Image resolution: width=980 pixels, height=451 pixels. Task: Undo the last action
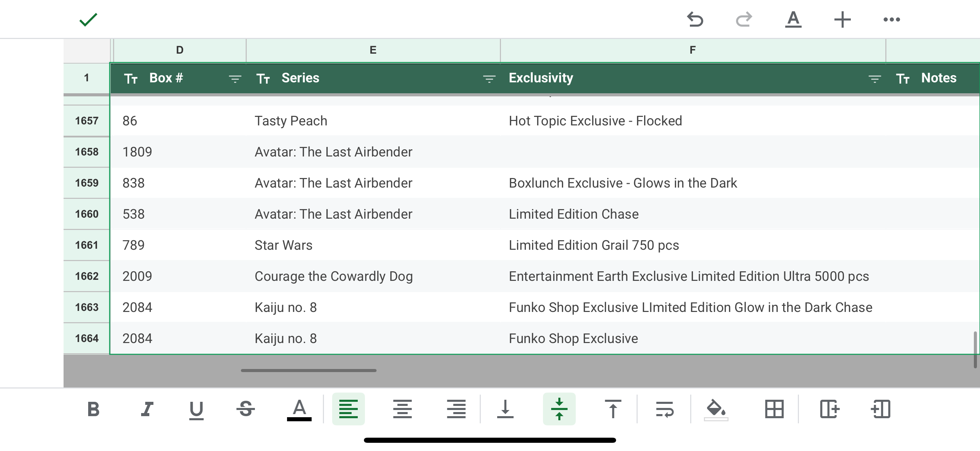pyautogui.click(x=695, y=19)
